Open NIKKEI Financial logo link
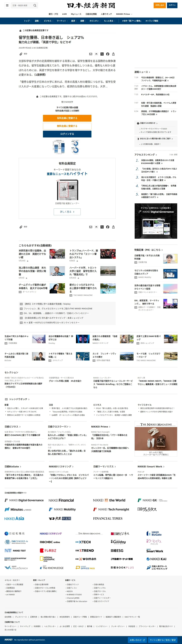The height and width of the screenshot is (644, 182). click(61, 500)
